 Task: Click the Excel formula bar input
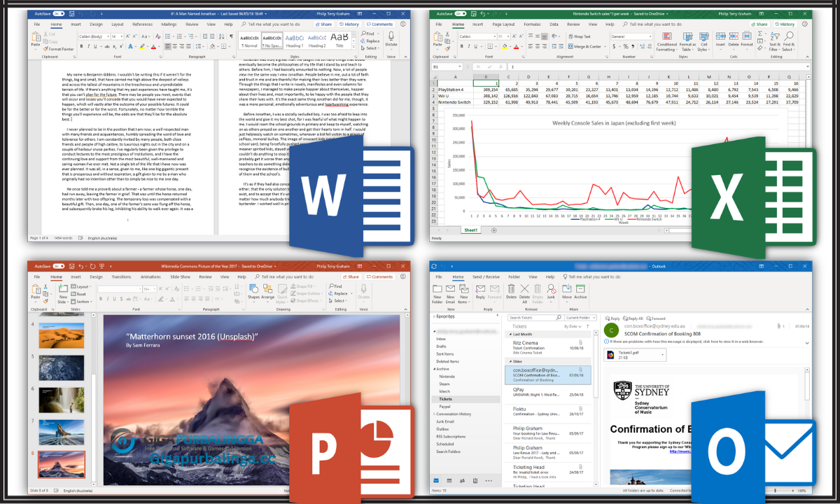click(657, 66)
